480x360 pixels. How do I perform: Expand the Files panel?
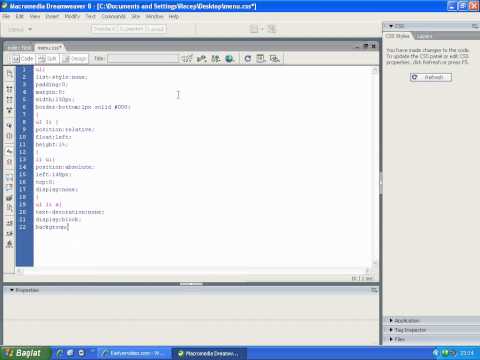(397, 339)
